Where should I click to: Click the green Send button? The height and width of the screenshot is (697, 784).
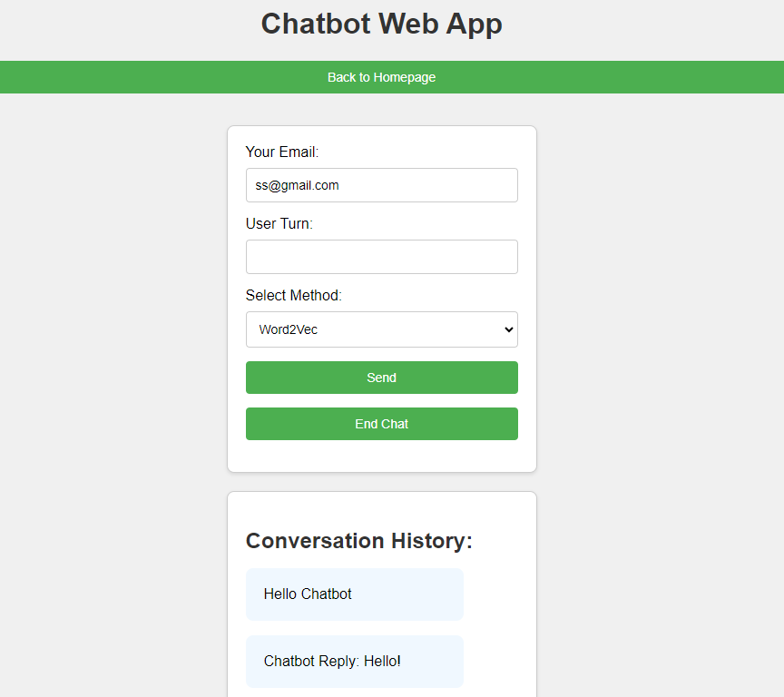(x=381, y=378)
